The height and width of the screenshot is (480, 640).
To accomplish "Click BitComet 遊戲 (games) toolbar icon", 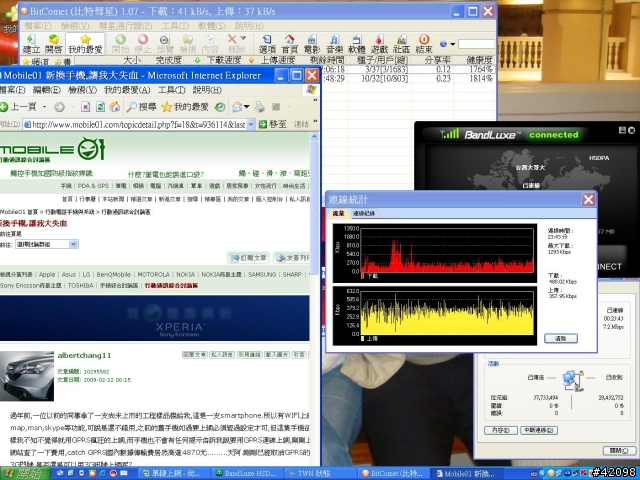I will click(x=379, y=44).
